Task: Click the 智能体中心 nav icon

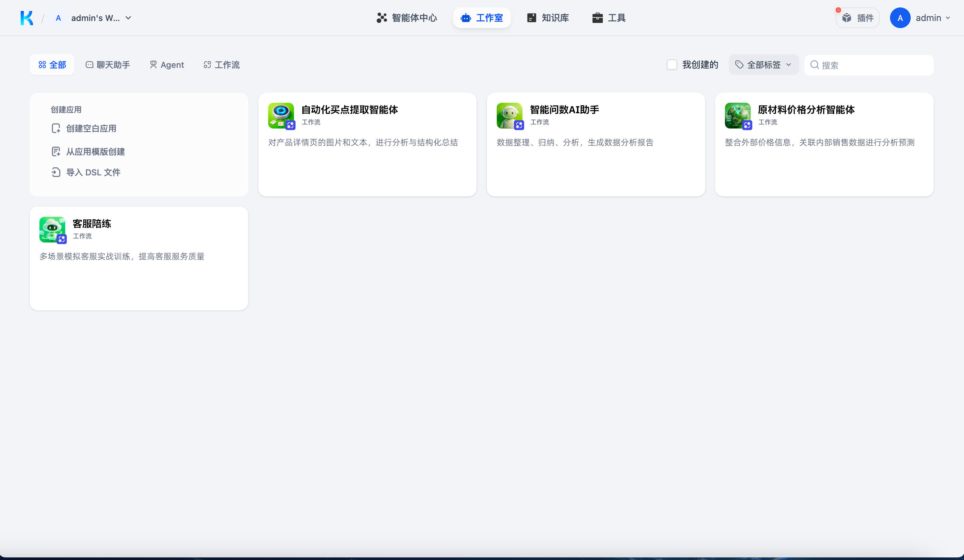Action: 382,18
